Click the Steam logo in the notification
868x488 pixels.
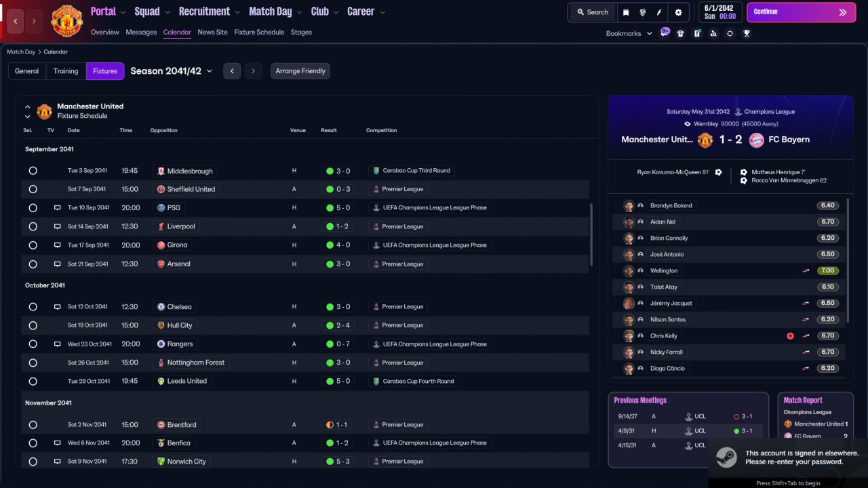727,457
